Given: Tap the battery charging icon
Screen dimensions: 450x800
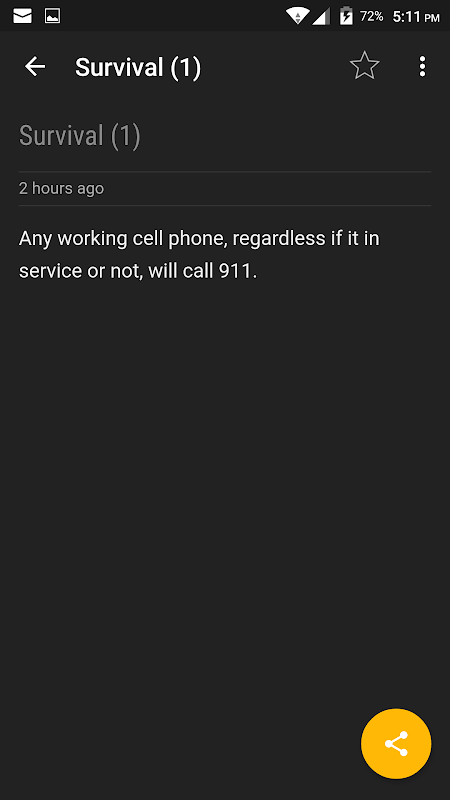Looking at the screenshot, I should 346,16.
